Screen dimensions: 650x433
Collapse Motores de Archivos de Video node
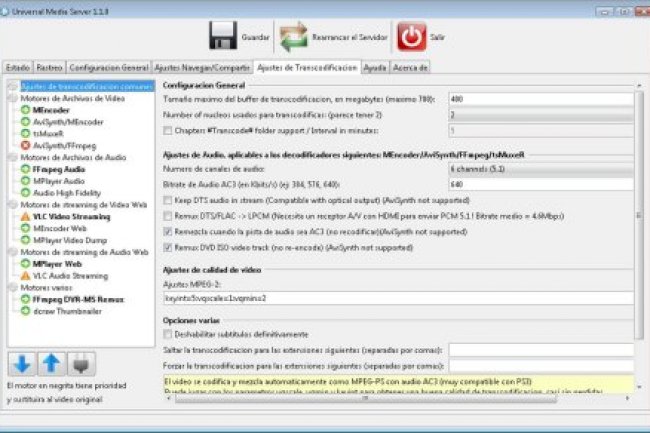click(12, 98)
